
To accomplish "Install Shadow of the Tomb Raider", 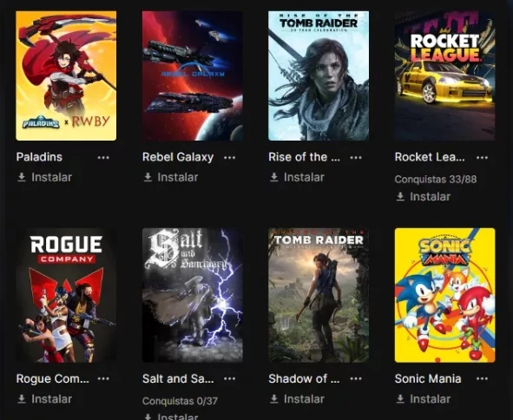I will [x=297, y=399].
